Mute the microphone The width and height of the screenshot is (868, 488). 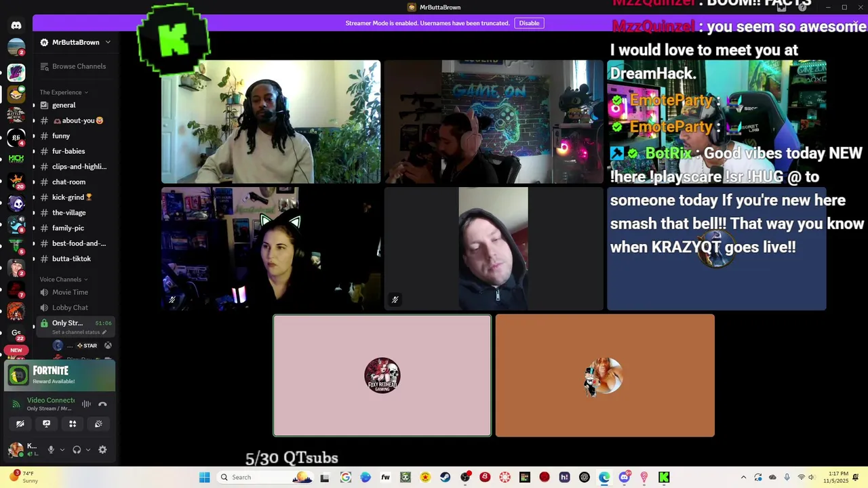point(51,449)
